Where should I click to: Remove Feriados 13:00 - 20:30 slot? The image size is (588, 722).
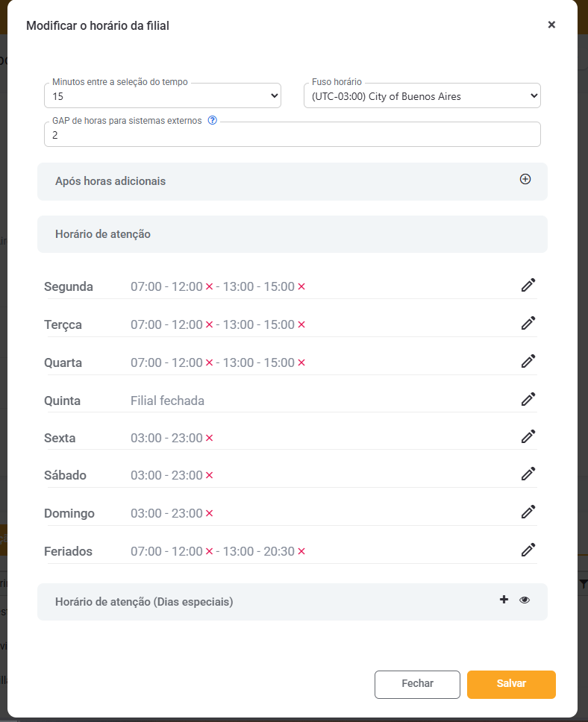pyautogui.click(x=301, y=552)
